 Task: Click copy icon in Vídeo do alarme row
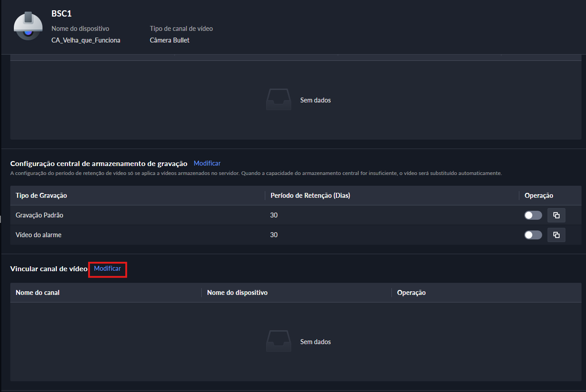(x=556, y=235)
